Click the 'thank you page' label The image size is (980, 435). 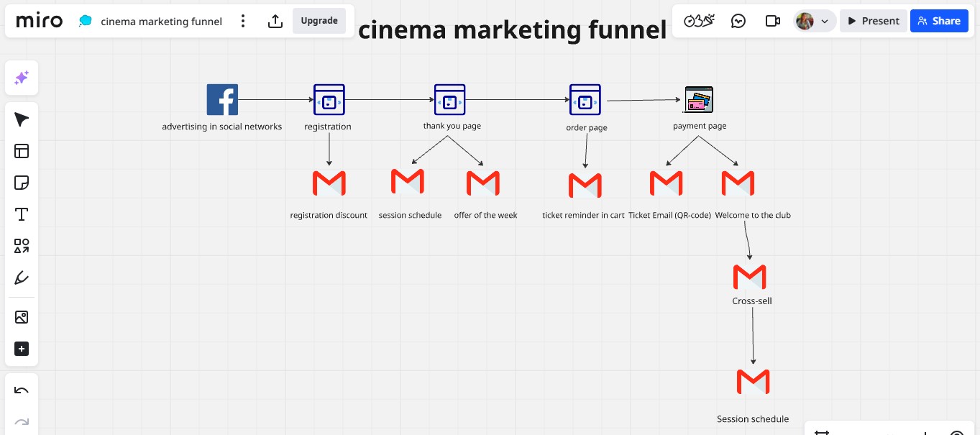click(452, 126)
